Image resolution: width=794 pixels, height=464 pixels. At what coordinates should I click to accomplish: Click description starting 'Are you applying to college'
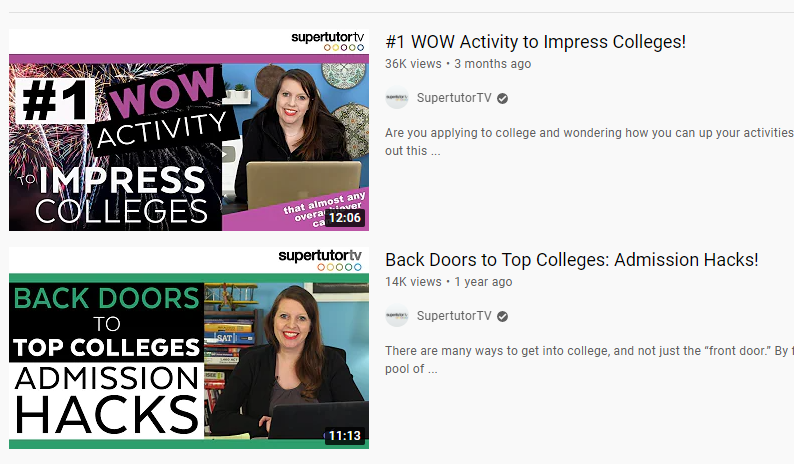589,142
